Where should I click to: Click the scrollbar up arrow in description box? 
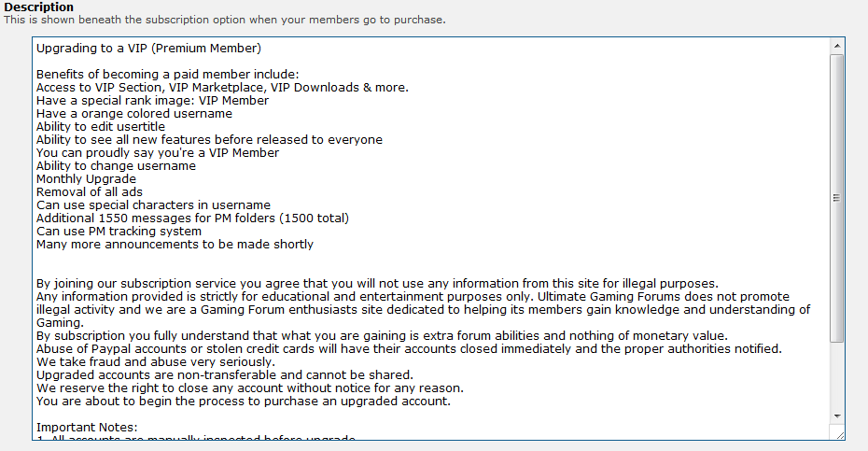click(836, 46)
